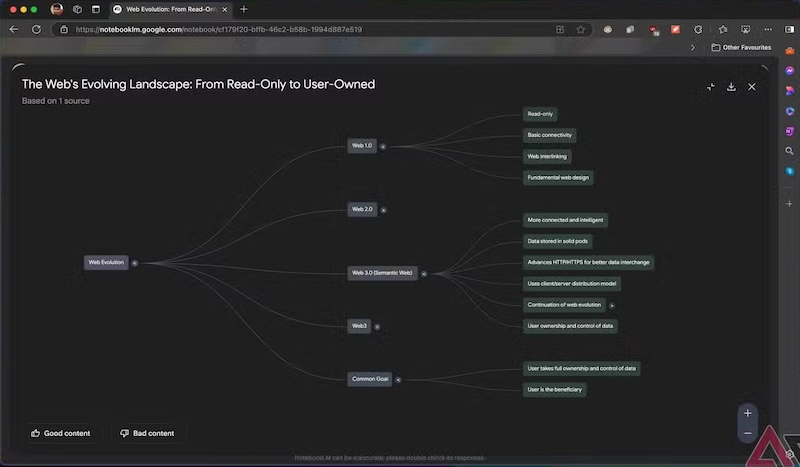Open a new browser tab
This screenshot has height=467, width=800.
[244, 9]
